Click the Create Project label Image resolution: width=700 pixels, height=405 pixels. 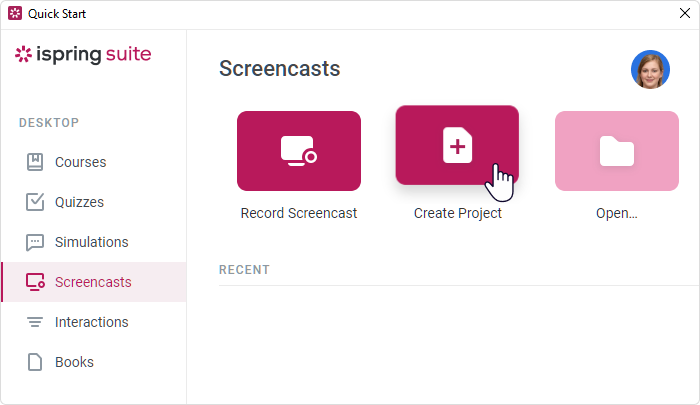pos(457,213)
